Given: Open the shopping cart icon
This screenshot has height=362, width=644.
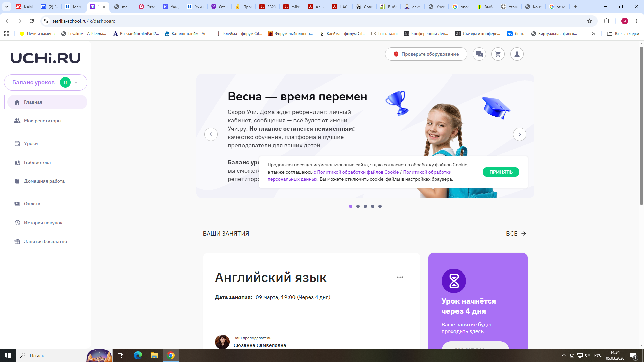Looking at the screenshot, I should pyautogui.click(x=498, y=54).
